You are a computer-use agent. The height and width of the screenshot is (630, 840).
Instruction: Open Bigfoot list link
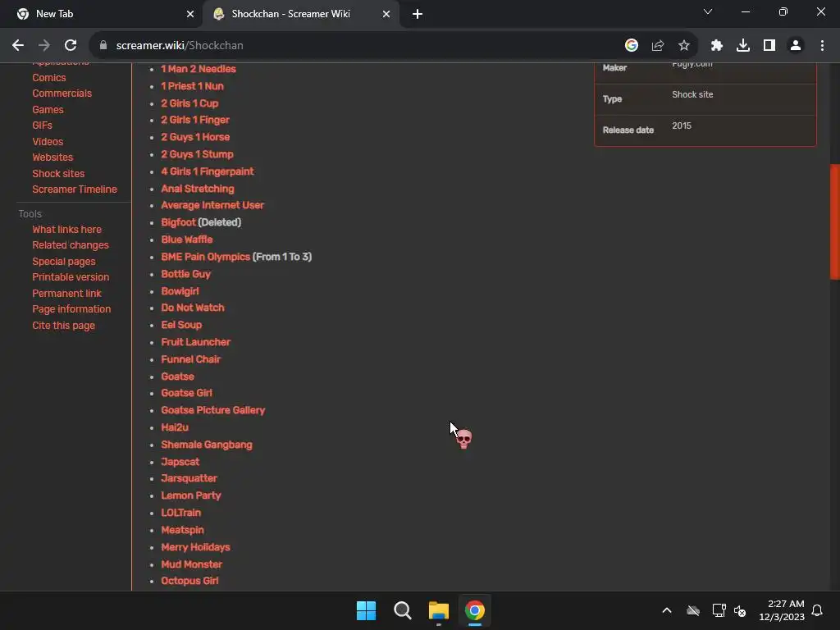point(178,222)
